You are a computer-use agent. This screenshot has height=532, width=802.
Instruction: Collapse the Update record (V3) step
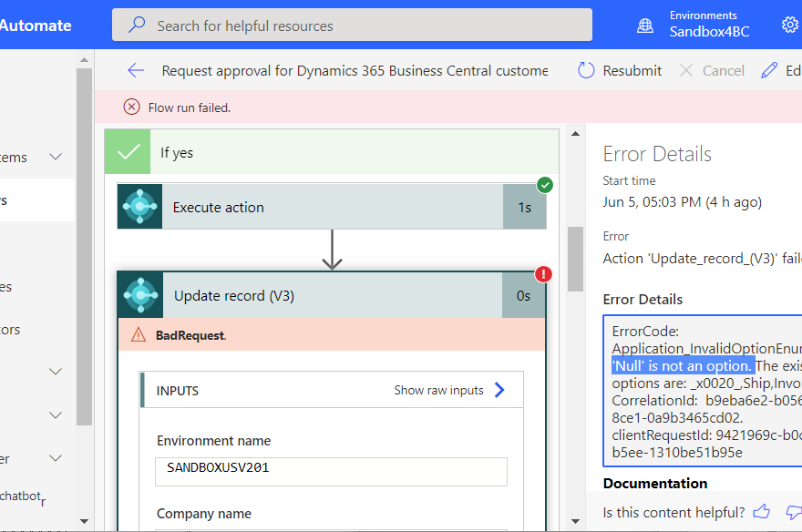click(332, 295)
